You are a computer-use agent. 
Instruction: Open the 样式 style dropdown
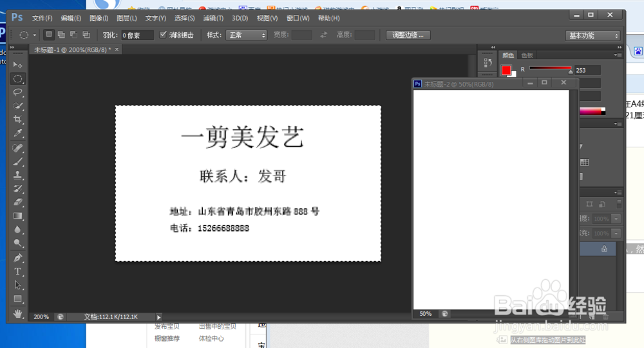pos(246,35)
